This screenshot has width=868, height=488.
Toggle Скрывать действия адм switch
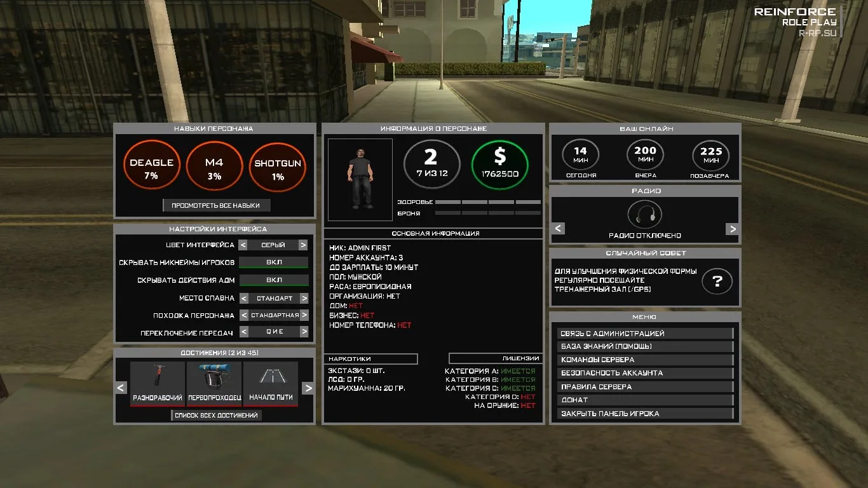click(274, 280)
